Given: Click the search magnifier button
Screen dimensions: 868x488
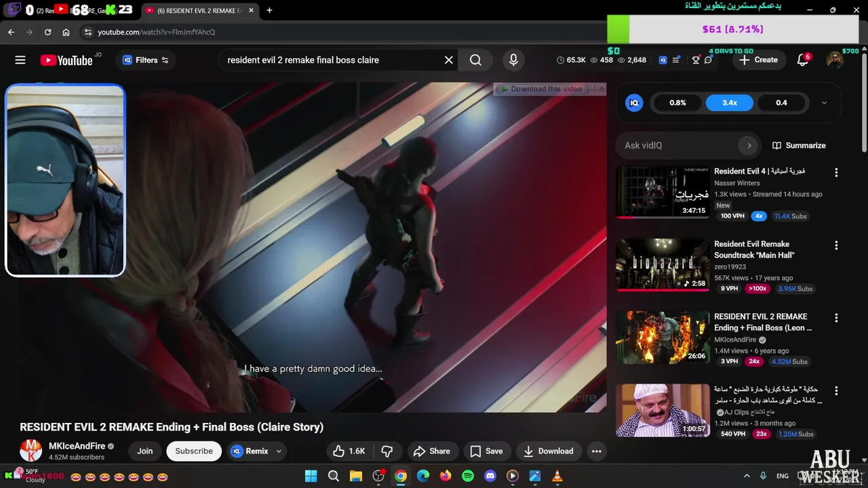Looking at the screenshot, I should (475, 60).
